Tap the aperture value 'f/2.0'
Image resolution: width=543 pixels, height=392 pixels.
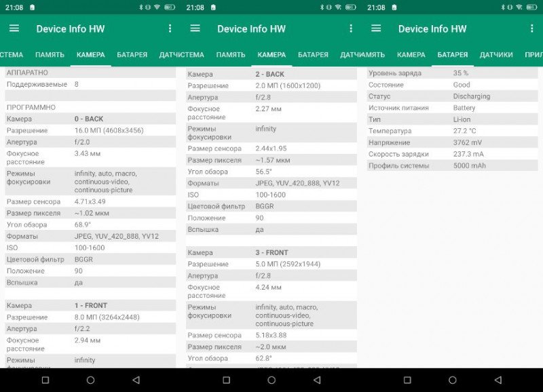[82, 142]
